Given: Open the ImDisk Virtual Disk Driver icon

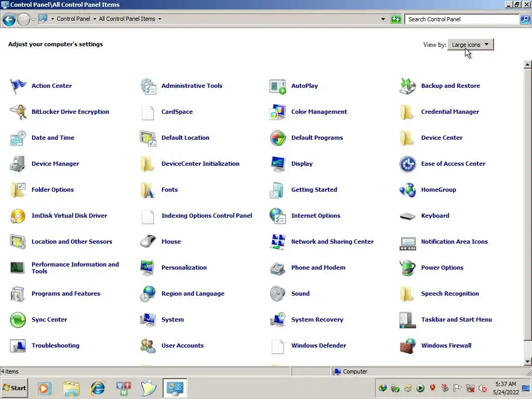Looking at the screenshot, I should pos(18,216).
